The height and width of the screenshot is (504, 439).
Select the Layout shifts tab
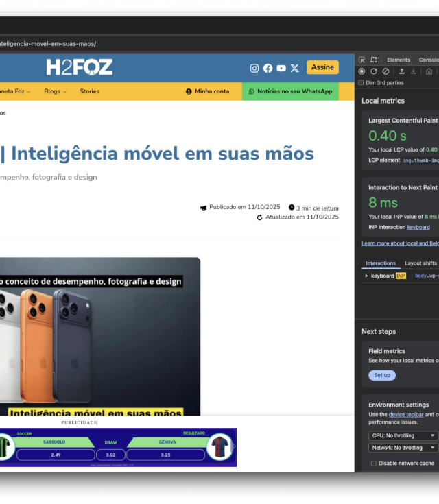pos(420,263)
